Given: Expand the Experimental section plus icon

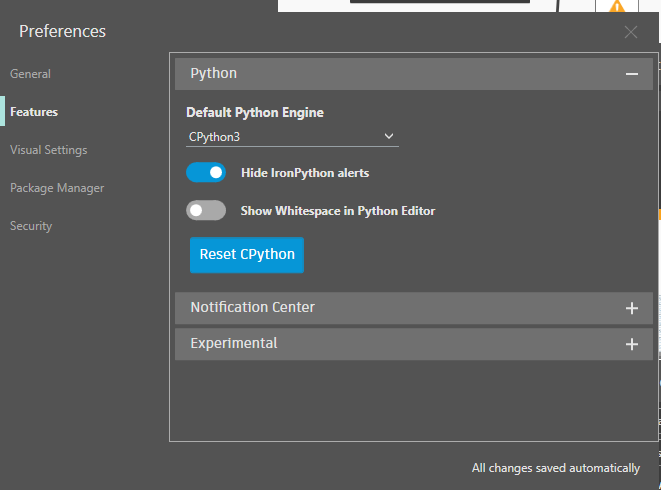Looking at the screenshot, I should click(631, 344).
